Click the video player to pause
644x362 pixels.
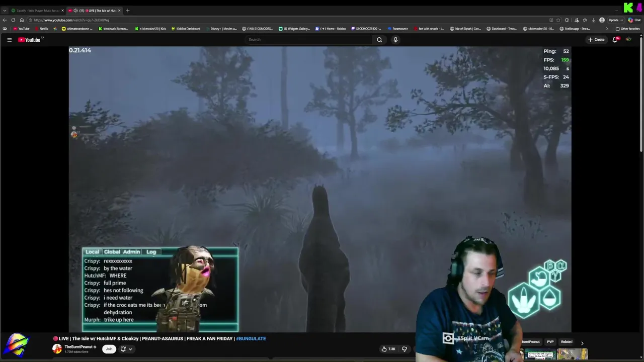pyautogui.click(x=320, y=190)
